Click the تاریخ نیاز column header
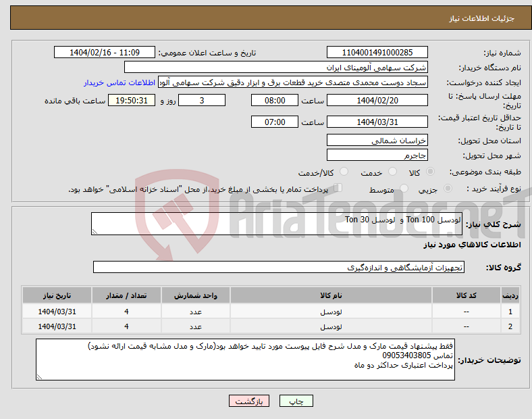The image size is (532, 419). (x=57, y=295)
